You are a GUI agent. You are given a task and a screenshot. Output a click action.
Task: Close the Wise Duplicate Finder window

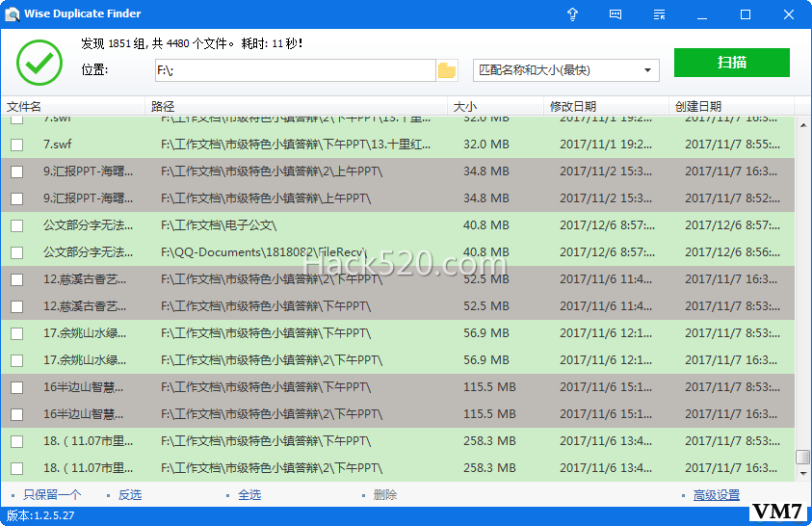788,14
